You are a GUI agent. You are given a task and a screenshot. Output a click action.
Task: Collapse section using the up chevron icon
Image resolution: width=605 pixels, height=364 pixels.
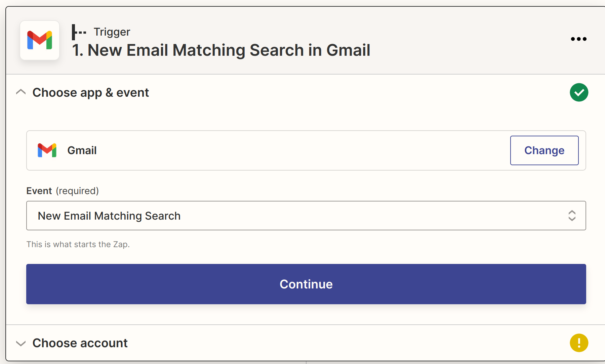tap(21, 92)
